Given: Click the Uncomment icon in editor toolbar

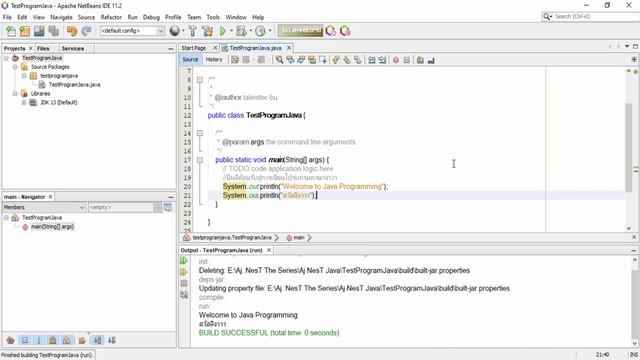Looking at the screenshot, I should point(431,60).
